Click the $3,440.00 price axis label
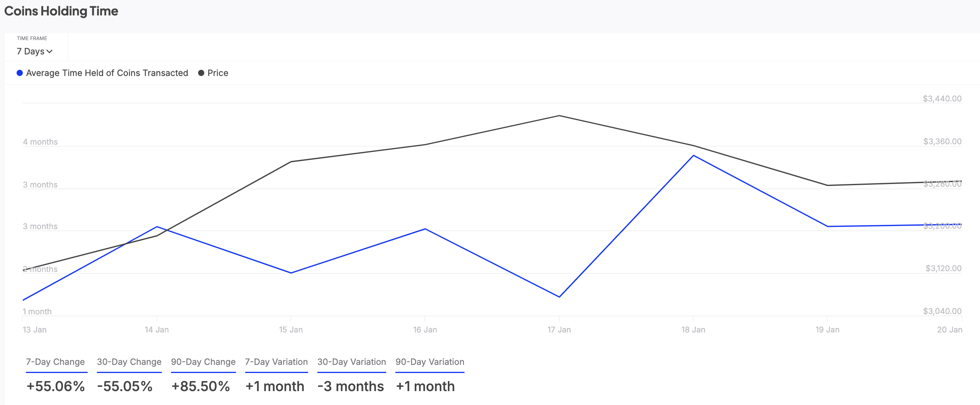 [942, 99]
